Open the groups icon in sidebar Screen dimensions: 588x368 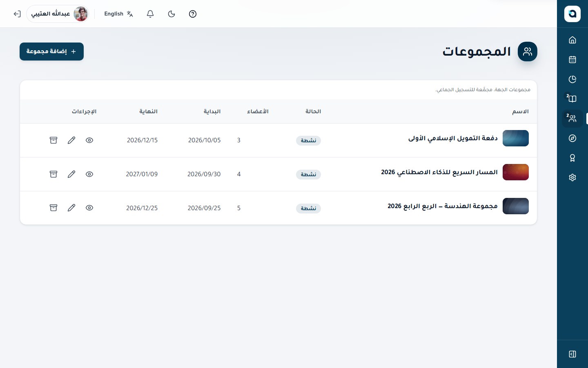(x=572, y=119)
